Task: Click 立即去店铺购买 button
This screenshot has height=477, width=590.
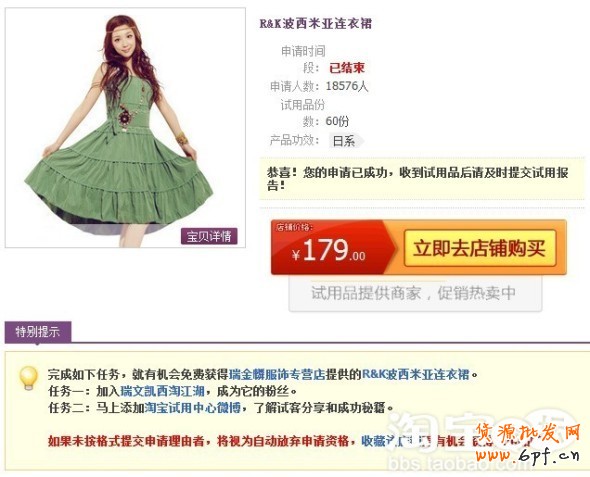Action: pos(480,248)
